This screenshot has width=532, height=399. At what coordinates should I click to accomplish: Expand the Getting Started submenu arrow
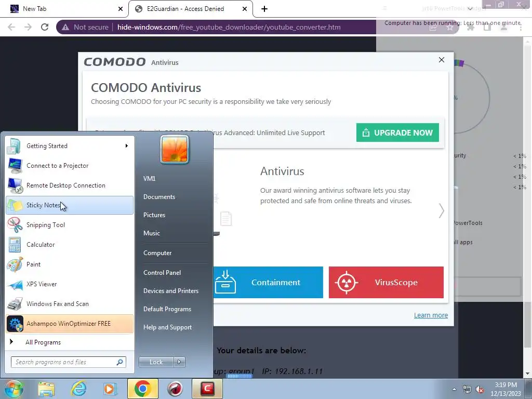point(127,146)
